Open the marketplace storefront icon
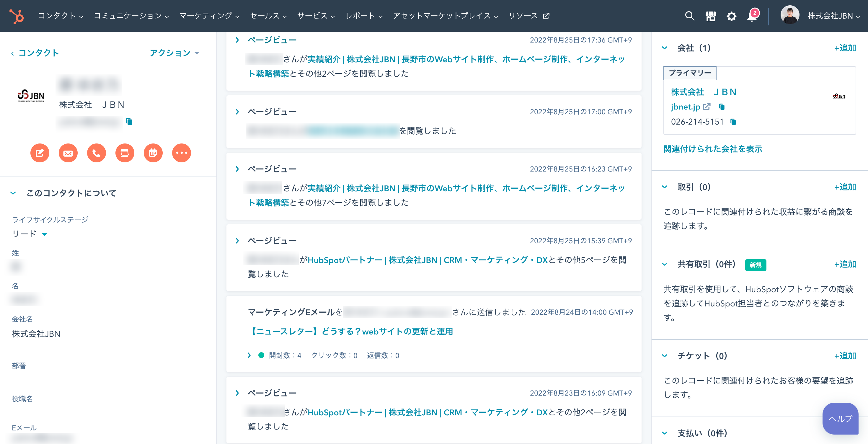The image size is (868, 444). [x=711, y=16]
